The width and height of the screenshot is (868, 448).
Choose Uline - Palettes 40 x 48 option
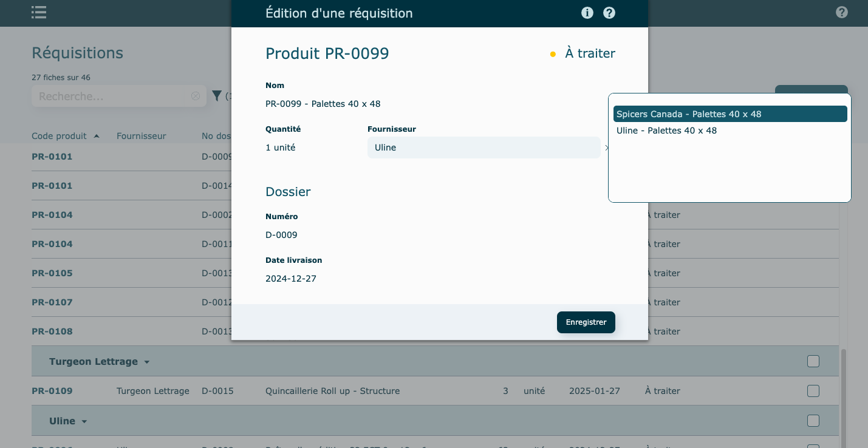666,131
